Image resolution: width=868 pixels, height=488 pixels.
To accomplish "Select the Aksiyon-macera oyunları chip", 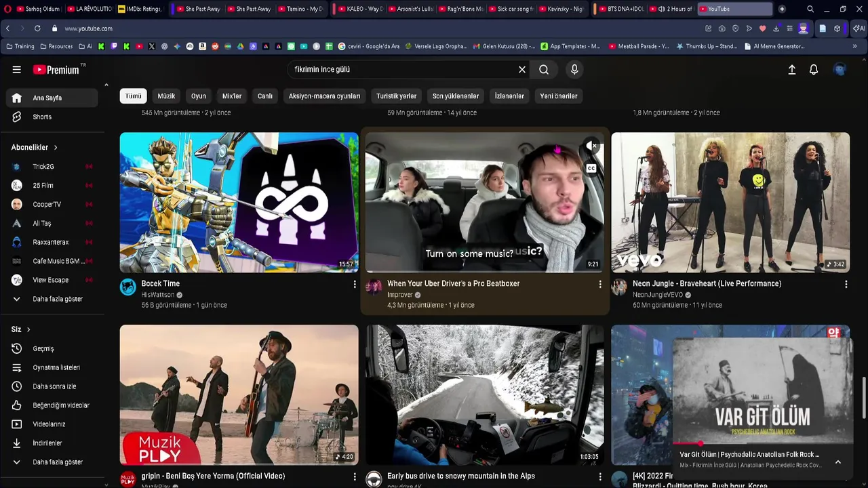I will pos(324,96).
